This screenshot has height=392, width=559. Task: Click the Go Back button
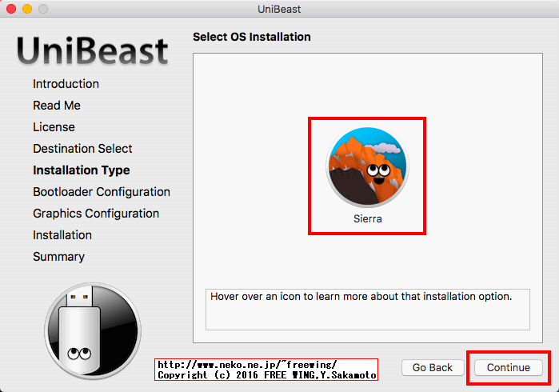tap(433, 367)
